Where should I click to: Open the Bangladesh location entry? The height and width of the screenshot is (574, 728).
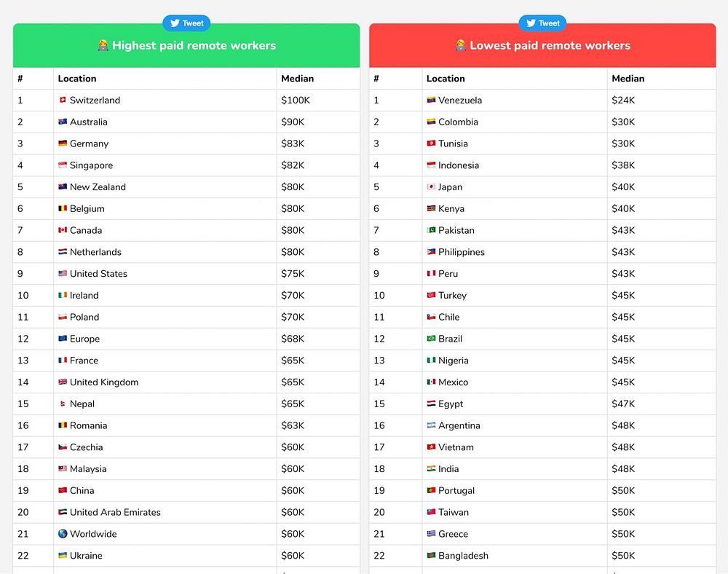463,555
